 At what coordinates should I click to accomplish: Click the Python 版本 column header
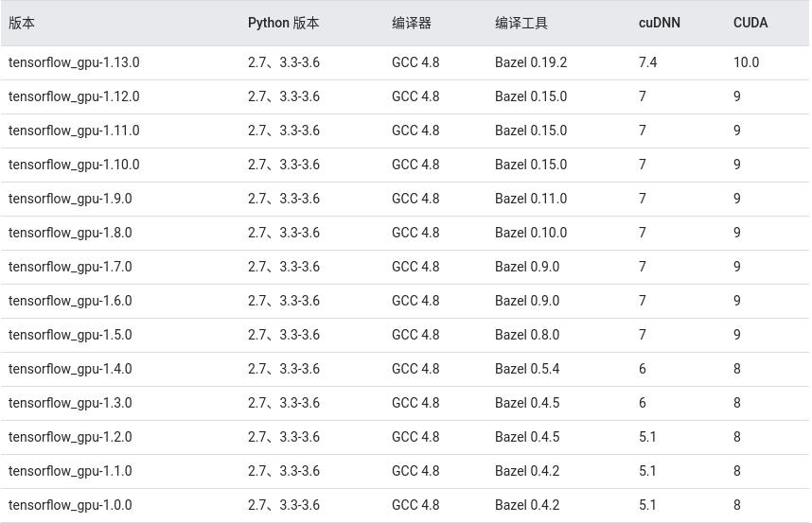tap(283, 23)
